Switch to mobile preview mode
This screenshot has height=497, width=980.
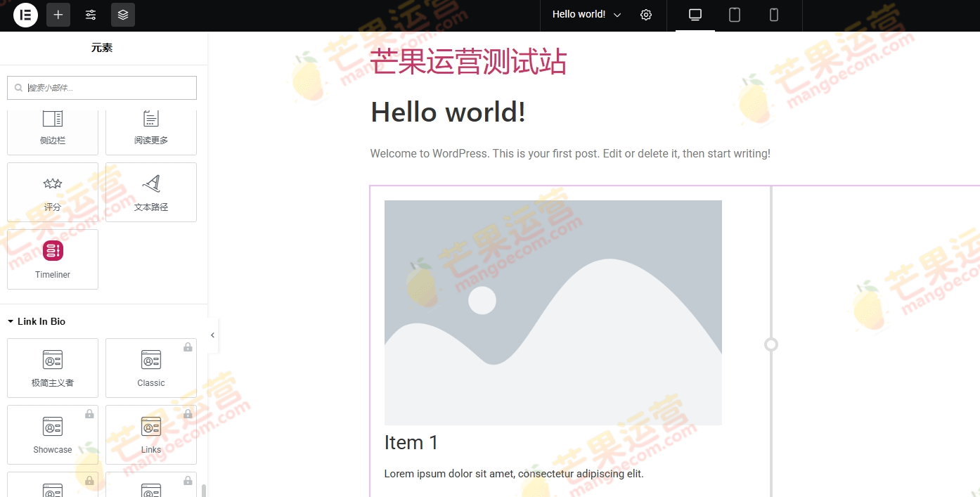tap(773, 14)
